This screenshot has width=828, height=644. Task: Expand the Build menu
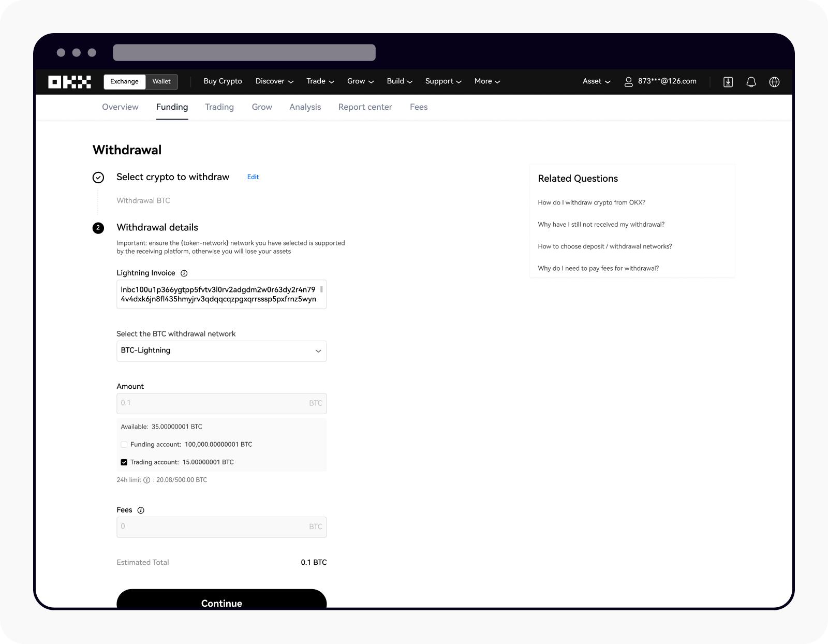[400, 81]
